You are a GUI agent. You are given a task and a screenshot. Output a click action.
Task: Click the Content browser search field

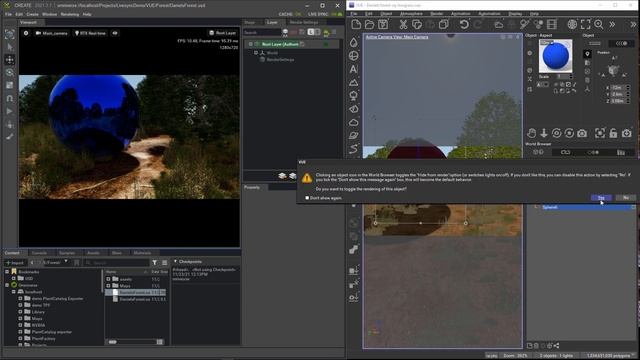116,263
